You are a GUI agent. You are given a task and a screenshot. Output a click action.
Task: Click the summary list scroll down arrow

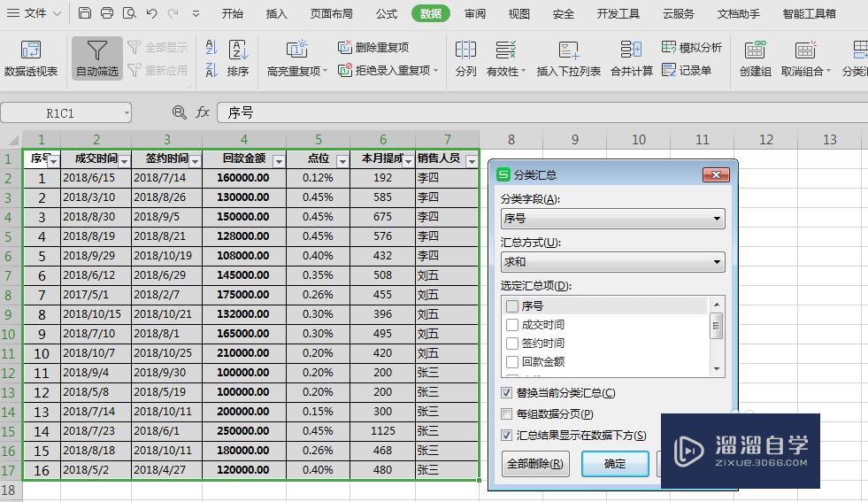click(x=717, y=368)
